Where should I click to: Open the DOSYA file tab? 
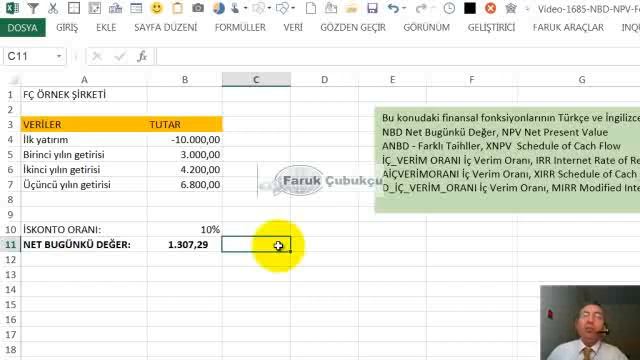click(x=22, y=28)
